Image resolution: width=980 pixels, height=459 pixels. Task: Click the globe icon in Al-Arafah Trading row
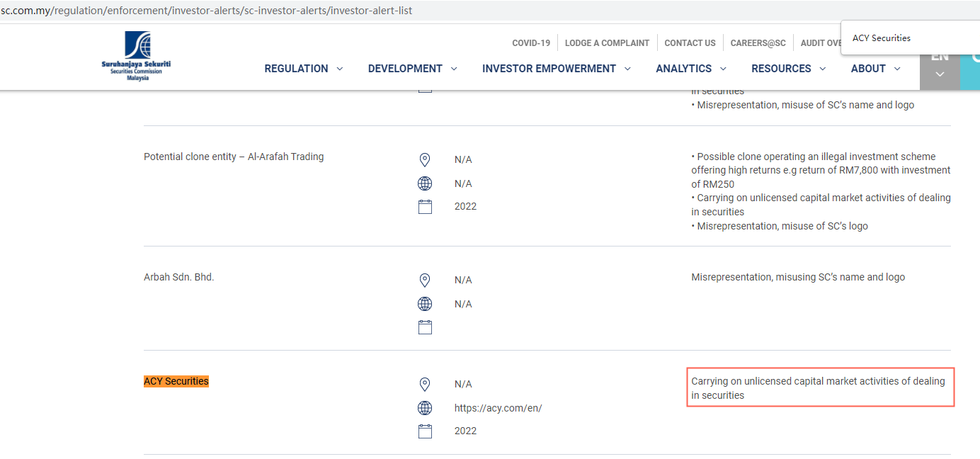point(425,183)
